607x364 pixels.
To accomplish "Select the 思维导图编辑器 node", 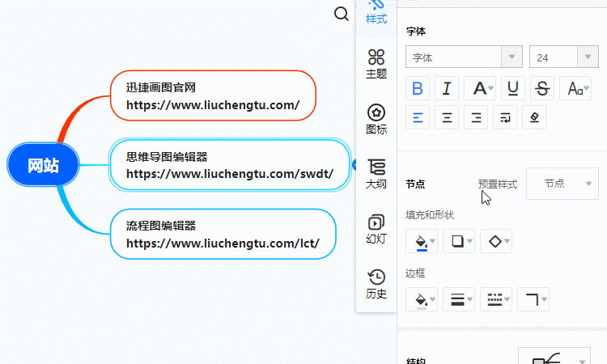I will 230,165.
